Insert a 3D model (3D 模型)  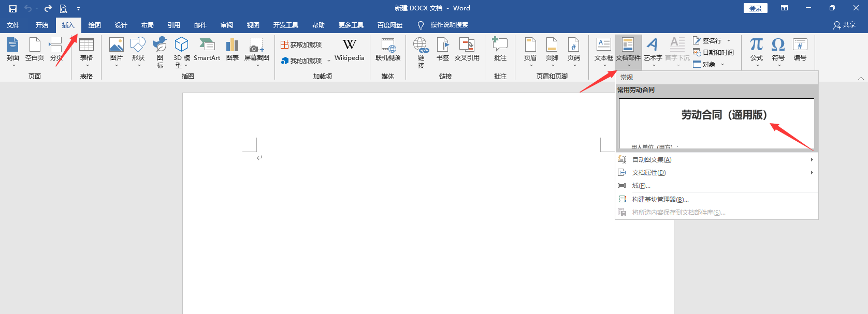point(181,52)
